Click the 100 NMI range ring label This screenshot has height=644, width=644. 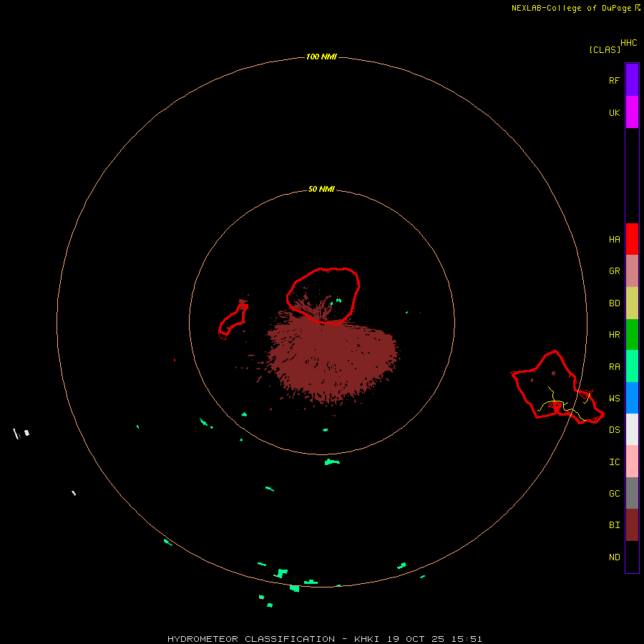pos(321,57)
